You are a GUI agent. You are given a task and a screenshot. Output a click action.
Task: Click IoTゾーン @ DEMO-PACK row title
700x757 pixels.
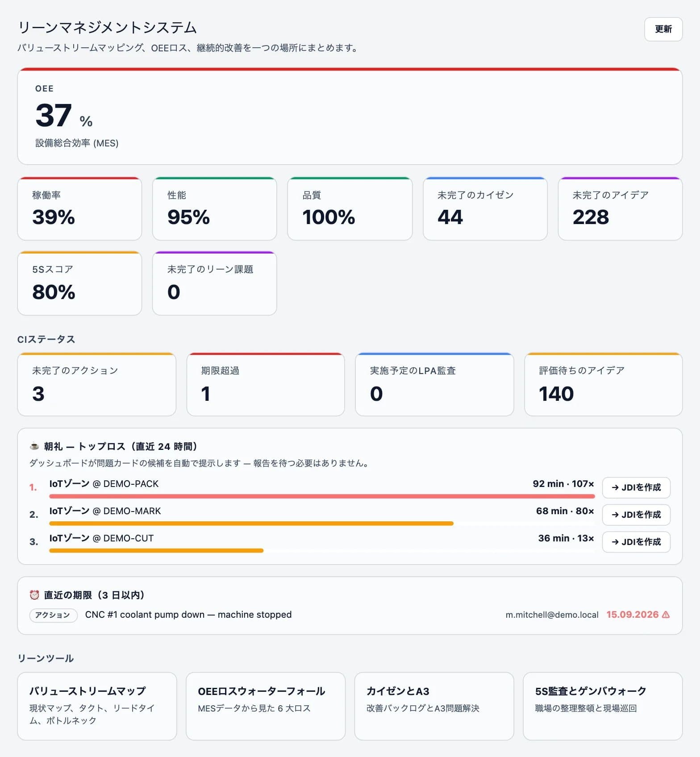(104, 484)
